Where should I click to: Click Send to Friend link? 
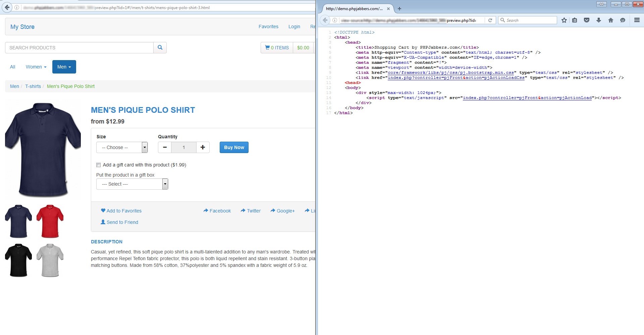point(119,222)
